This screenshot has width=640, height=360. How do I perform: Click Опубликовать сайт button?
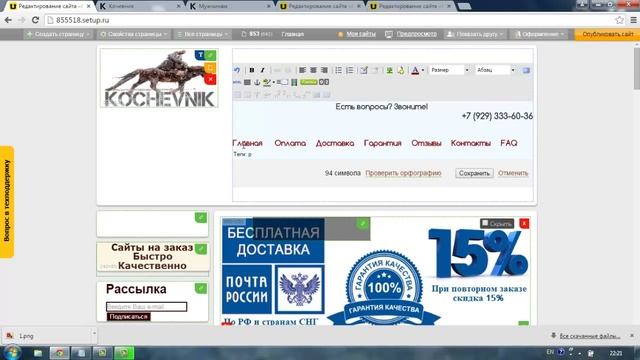click(608, 34)
